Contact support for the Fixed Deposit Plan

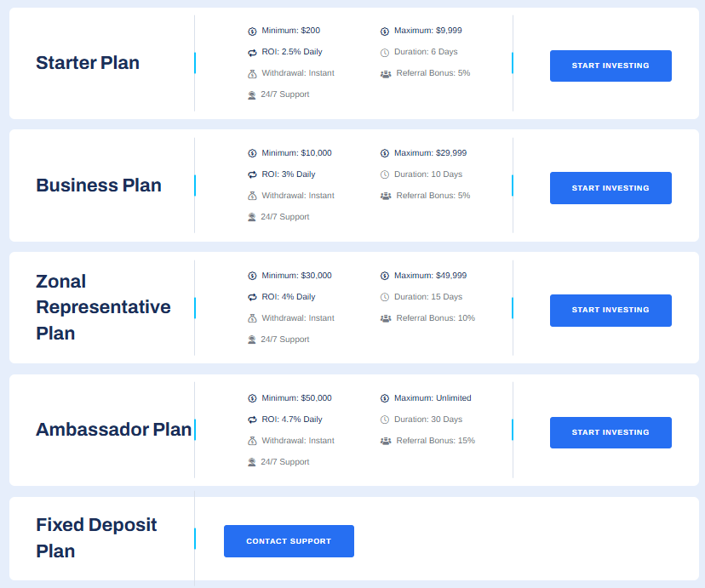click(289, 541)
